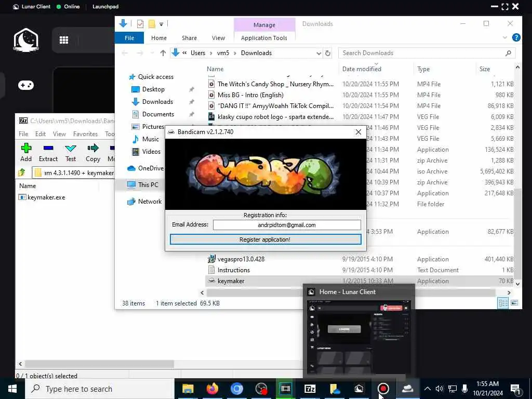
Task: Expand the Explorer ribbon chevron
Action: [x=504, y=37]
